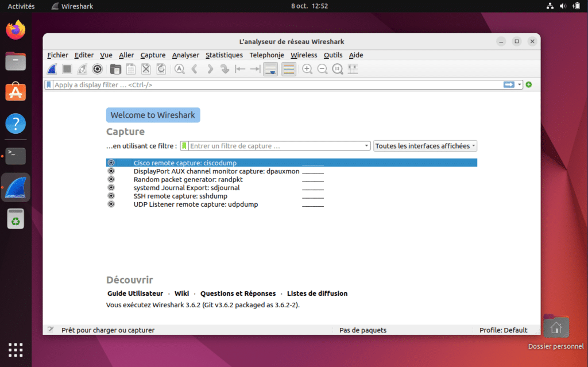Click settings gear icon beside udpdump
Viewport: 588px width, 367px height.
[111, 204]
